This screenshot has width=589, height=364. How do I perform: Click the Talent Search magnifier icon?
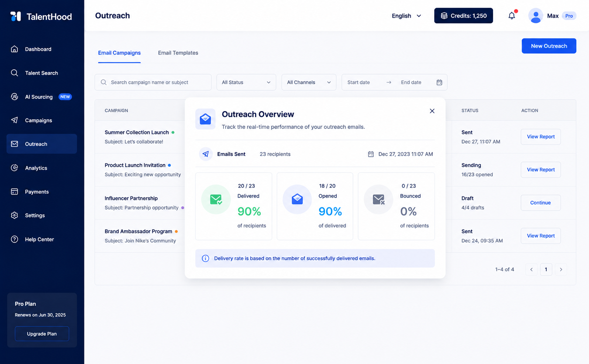point(14,73)
